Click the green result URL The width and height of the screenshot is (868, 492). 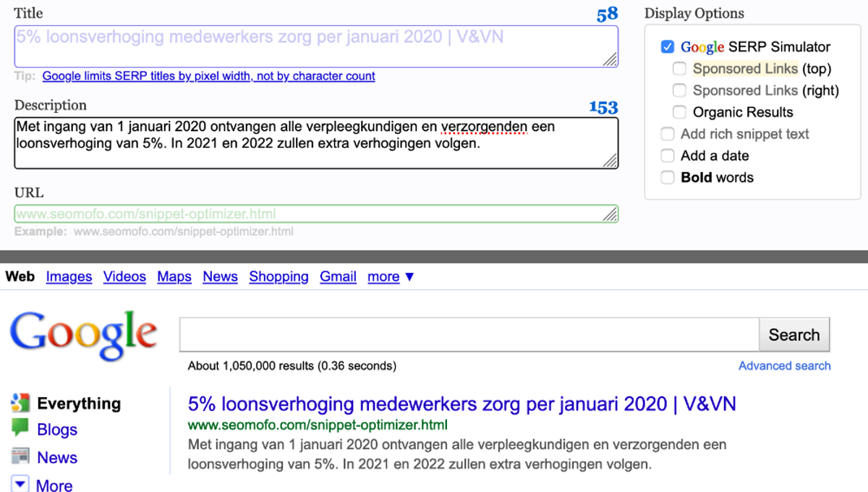pos(318,425)
